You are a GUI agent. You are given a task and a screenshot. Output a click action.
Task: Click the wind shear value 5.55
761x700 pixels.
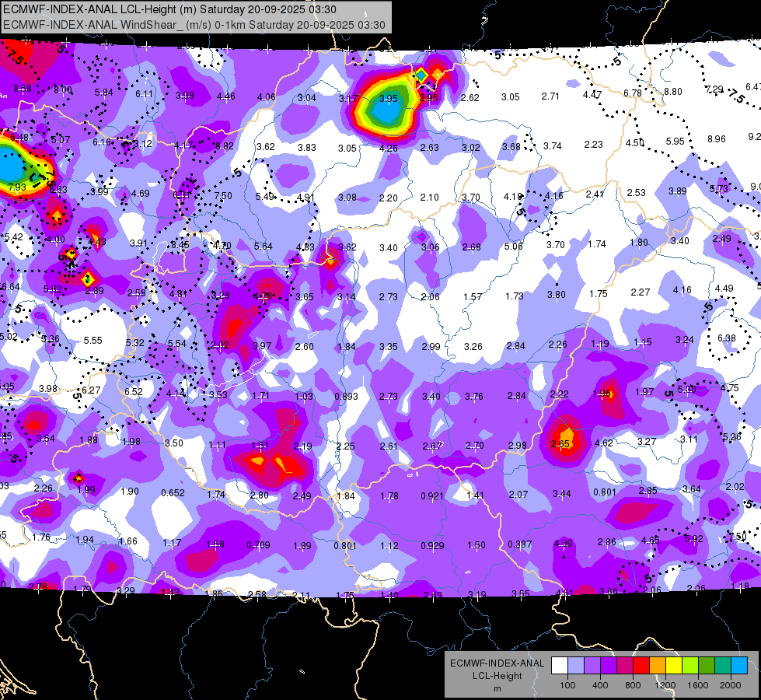pos(93,341)
